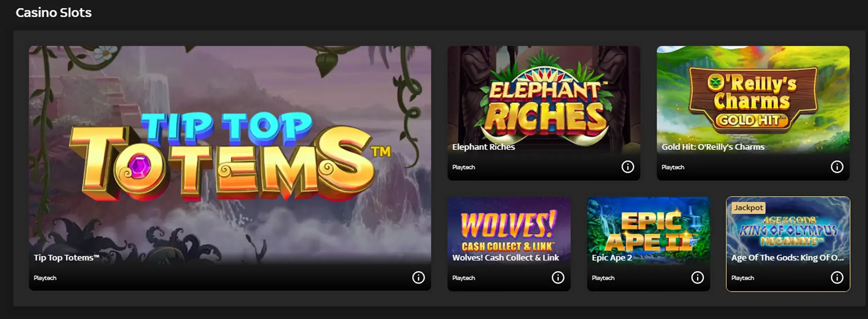Click Playtech label under O'Reilly's Charms
The width and height of the screenshot is (868, 319).
point(673,167)
